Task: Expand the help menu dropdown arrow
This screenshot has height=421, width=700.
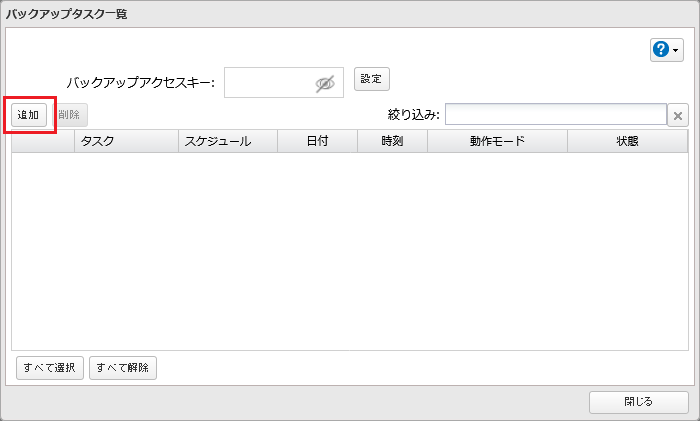Action: point(677,50)
